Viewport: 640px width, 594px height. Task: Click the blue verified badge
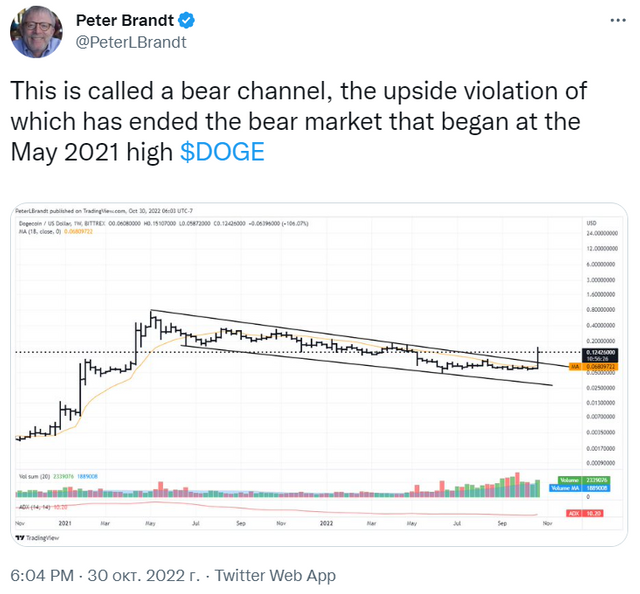click(187, 20)
